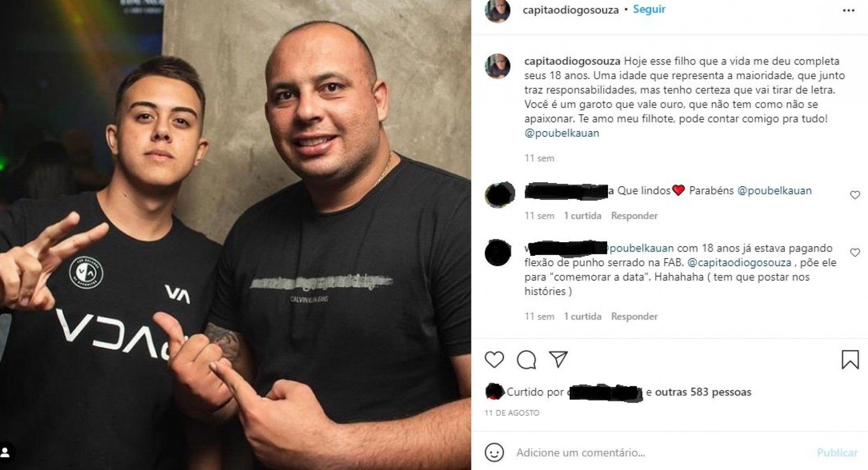Open emoji picker smiley icon

point(494,452)
